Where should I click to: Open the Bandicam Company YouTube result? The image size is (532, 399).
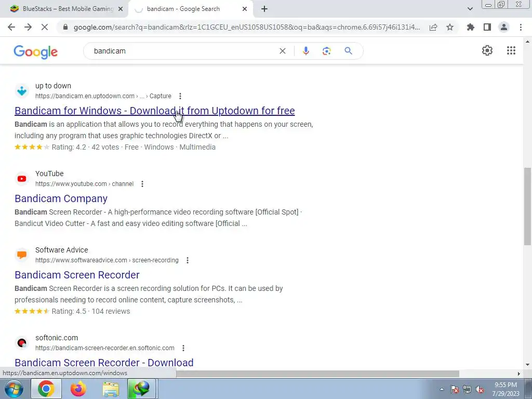point(61,198)
